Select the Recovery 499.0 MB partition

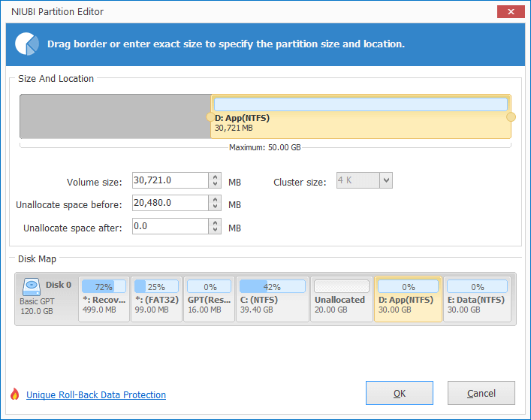104,299
